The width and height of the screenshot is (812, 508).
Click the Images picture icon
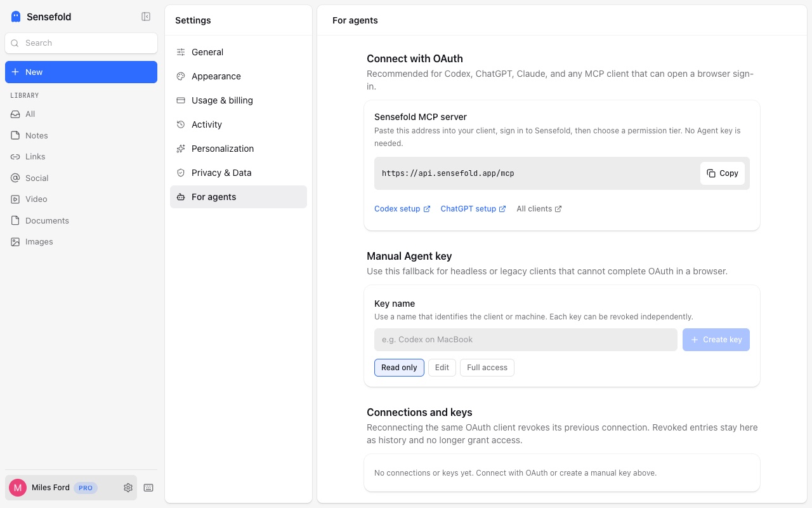[x=15, y=242]
